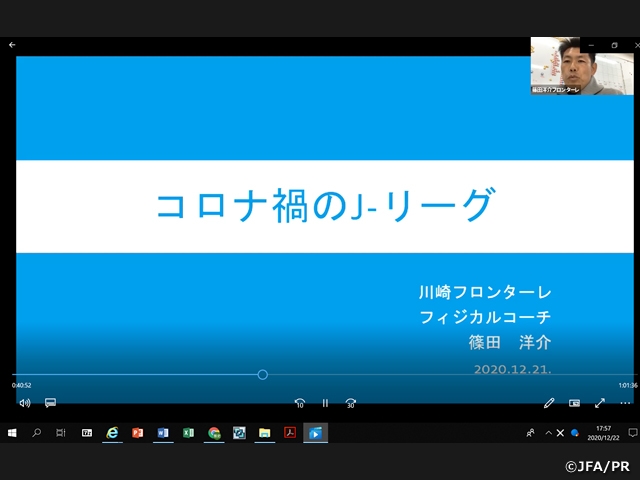The width and height of the screenshot is (640, 480).
Task: Open the subtitles and captions menu
Action: (50, 403)
